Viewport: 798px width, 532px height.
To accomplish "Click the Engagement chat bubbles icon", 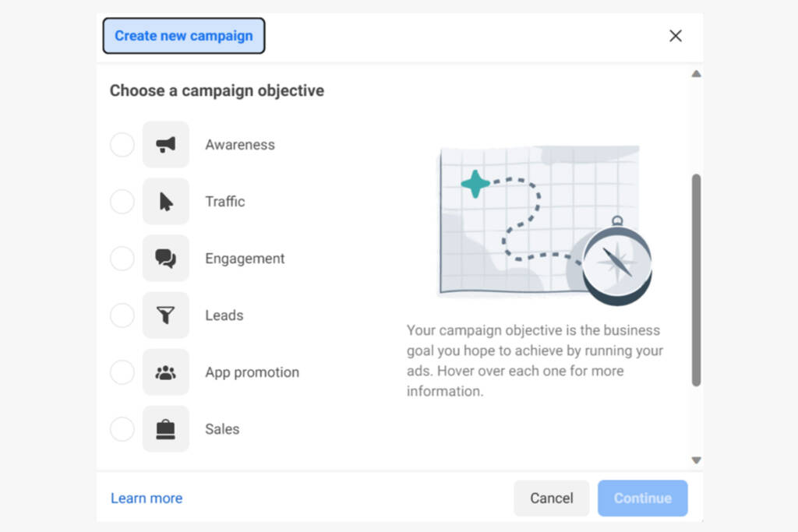I will [166, 259].
